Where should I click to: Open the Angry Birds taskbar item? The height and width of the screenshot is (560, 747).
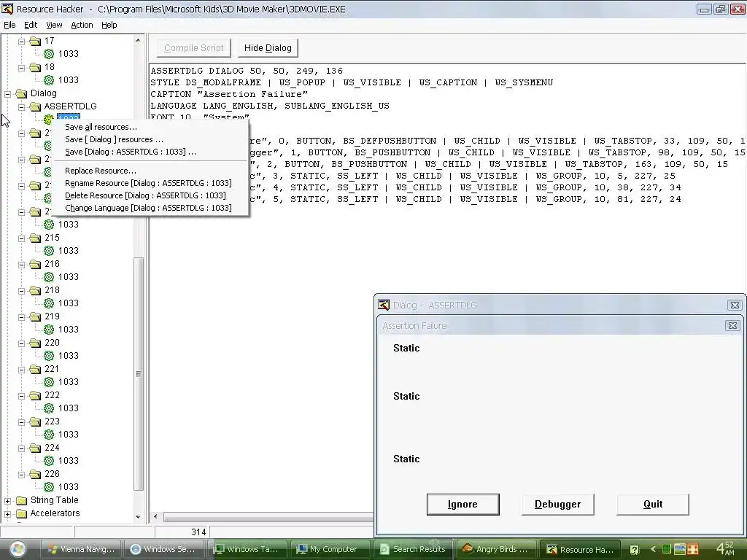click(496, 549)
